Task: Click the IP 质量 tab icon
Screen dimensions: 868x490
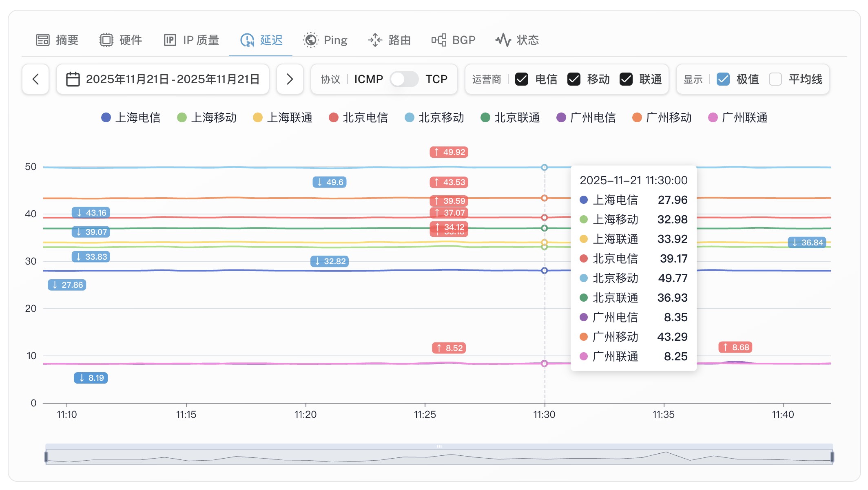Action: 170,40
